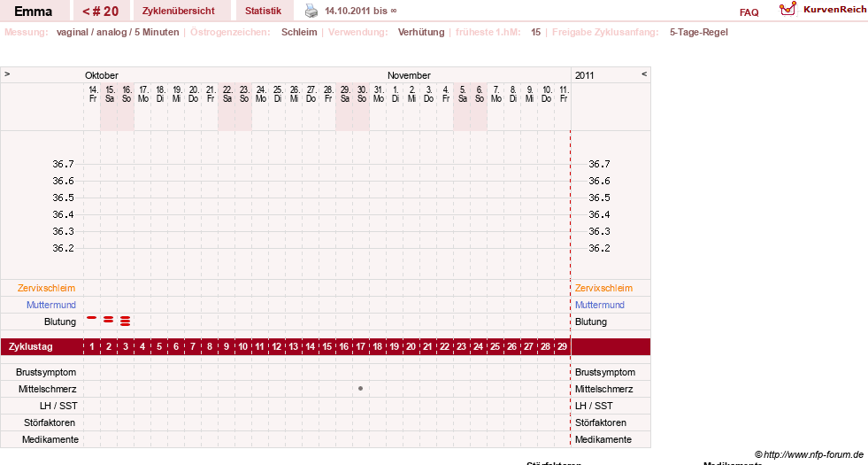Click the date column '22. Sa'
Image resolution: width=868 pixels, height=465 pixels.
[227, 94]
